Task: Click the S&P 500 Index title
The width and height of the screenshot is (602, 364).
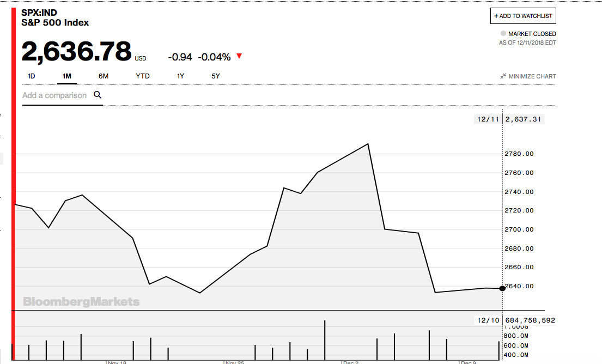Action: (55, 23)
